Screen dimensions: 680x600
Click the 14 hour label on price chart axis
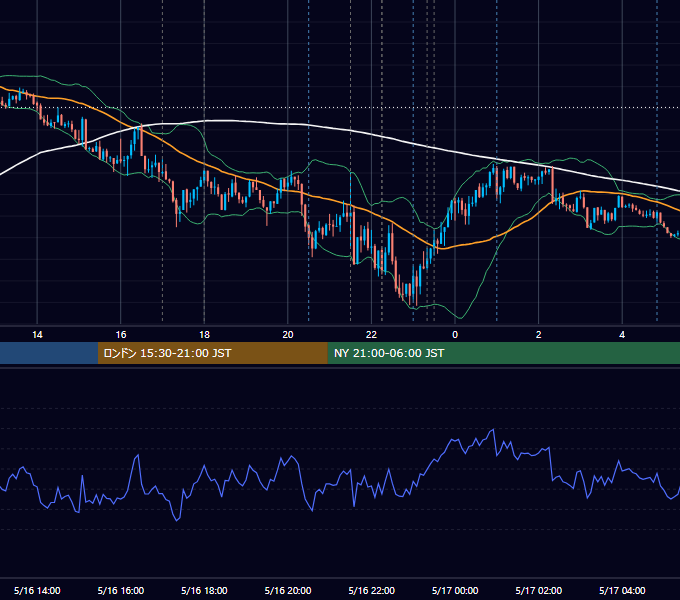(x=37, y=335)
